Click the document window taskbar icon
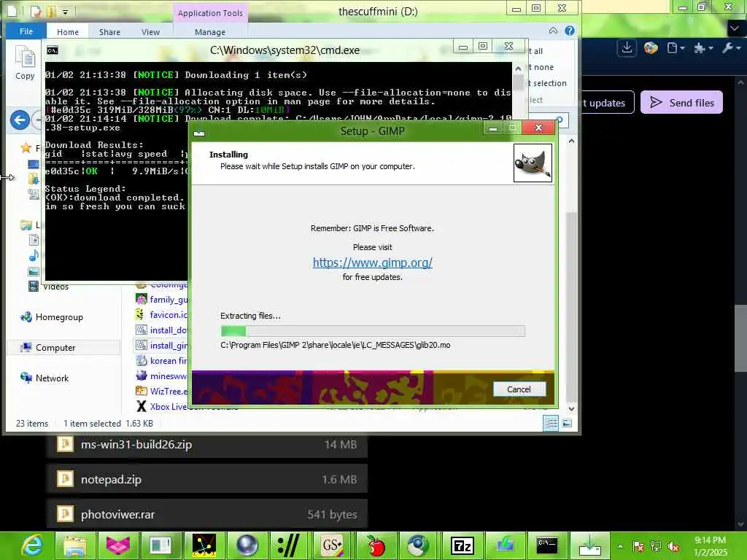This screenshot has height=560, width=747. [x=161, y=545]
